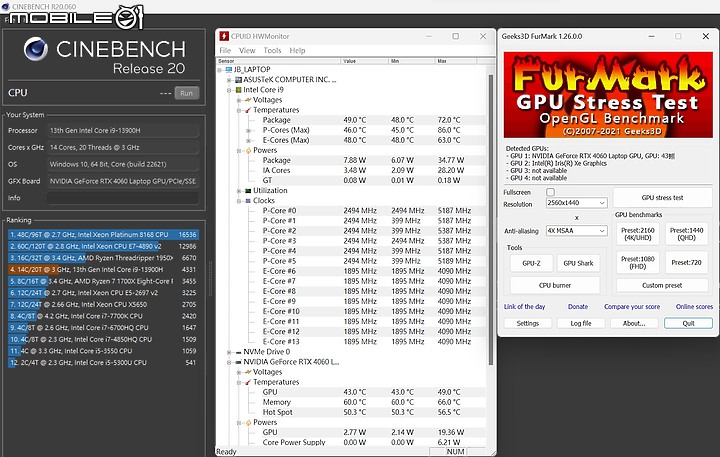Click the JB_LAPTOP computer icon

(229, 69)
